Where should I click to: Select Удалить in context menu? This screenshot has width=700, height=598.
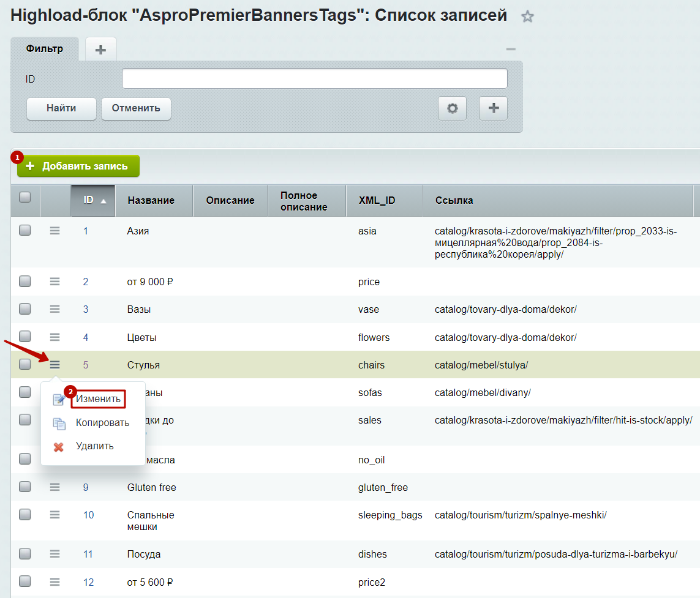pyautogui.click(x=94, y=446)
